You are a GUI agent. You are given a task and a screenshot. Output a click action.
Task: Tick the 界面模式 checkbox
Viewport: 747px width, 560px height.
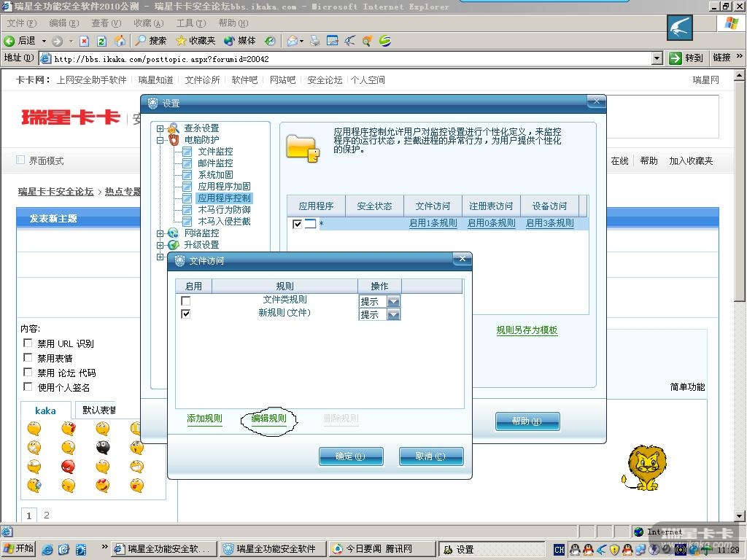click(x=20, y=160)
